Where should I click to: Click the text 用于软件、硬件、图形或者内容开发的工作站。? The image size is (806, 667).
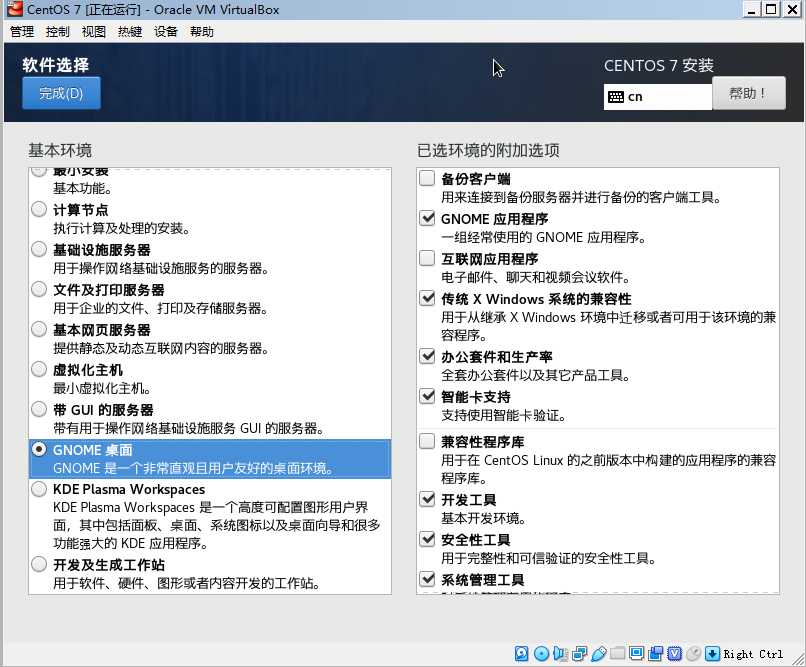[188, 584]
